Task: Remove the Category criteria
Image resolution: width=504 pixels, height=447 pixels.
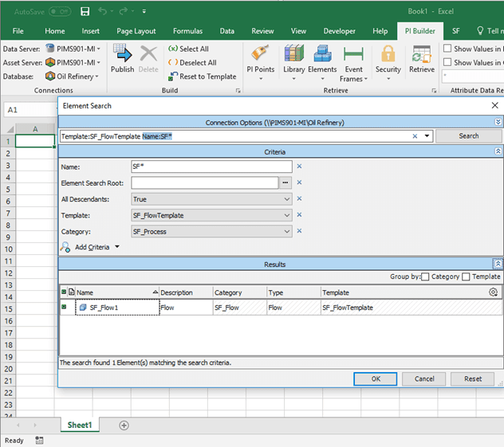Action: (x=299, y=231)
